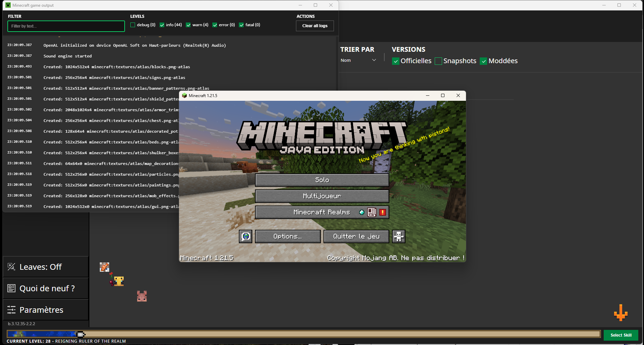Click the level progress bar

click(x=304, y=334)
